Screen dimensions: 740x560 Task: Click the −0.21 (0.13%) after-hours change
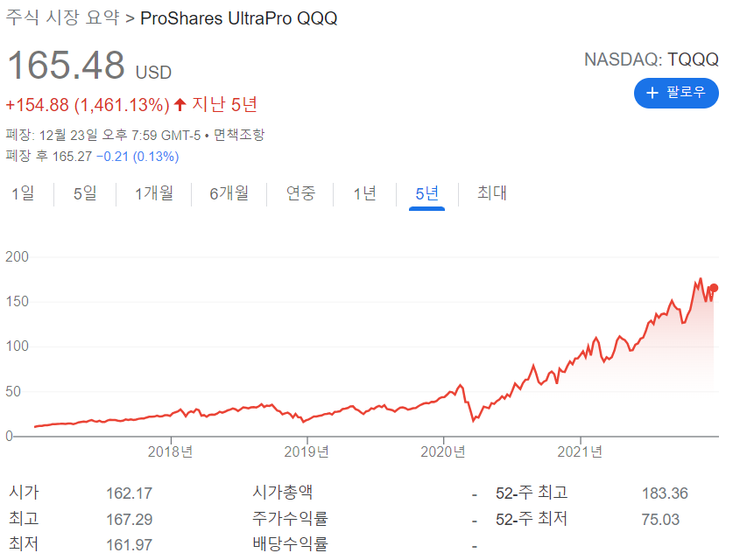137,157
